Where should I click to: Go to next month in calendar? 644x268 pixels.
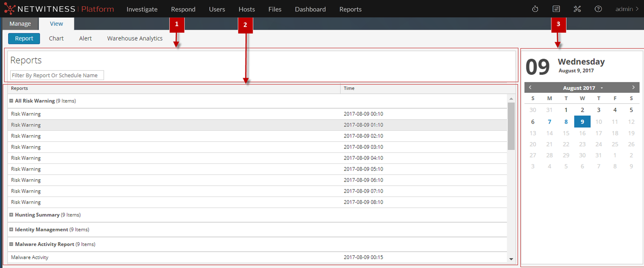click(x=633, y=87)
